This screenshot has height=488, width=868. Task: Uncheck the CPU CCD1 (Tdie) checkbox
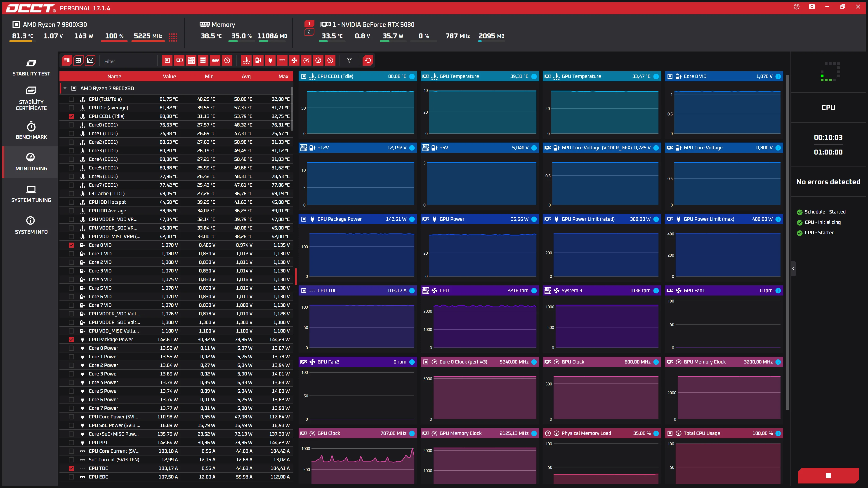71,117
